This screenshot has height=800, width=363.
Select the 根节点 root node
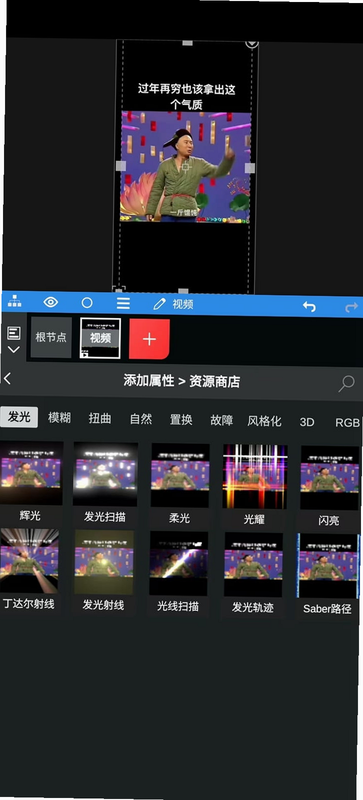51,337
